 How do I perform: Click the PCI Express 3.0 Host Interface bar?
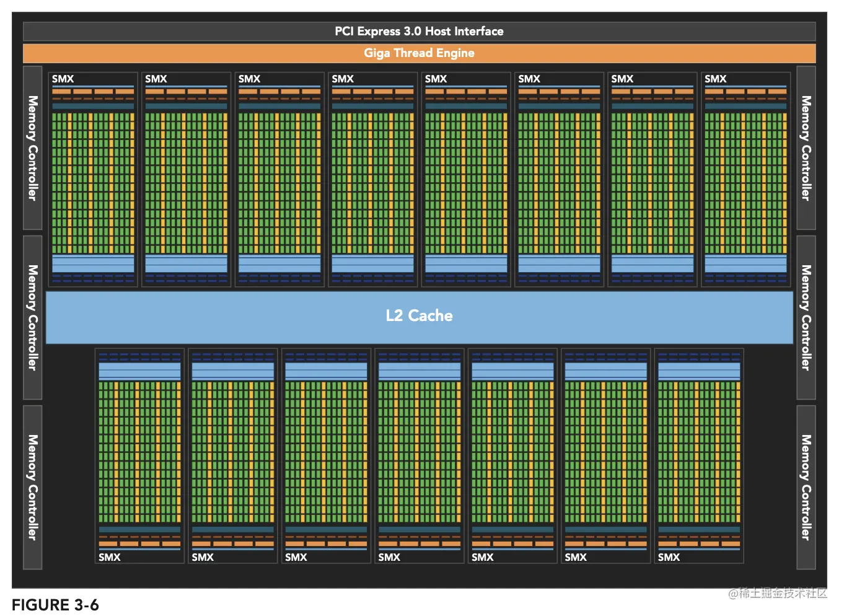pos(419,31)
